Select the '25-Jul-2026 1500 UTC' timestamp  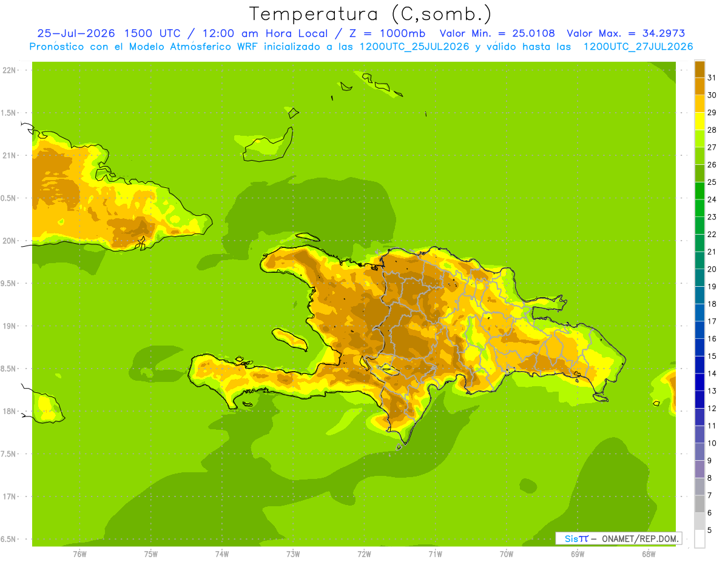[109, 33]
